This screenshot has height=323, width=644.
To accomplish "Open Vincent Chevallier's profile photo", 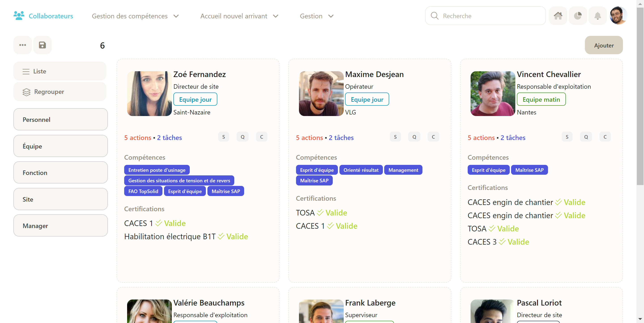I will coord(493,93).
